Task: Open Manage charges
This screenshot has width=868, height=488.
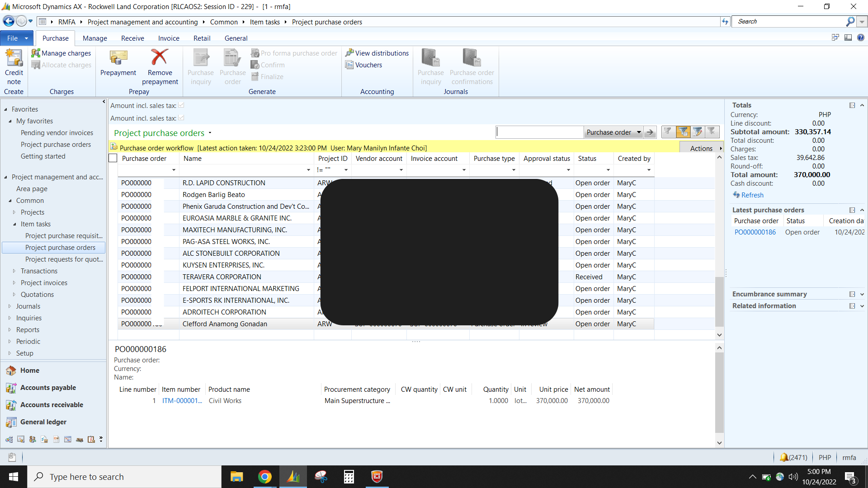Action: coord(61,53)
